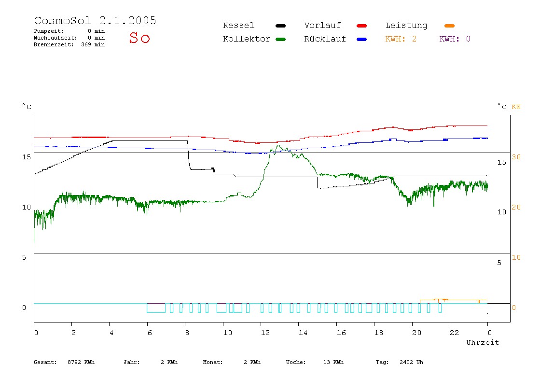Viewport: 554px width, 392px height.
Task: Click the "Nachlaufzeit:" label
Action: click(x=55, y=38)
